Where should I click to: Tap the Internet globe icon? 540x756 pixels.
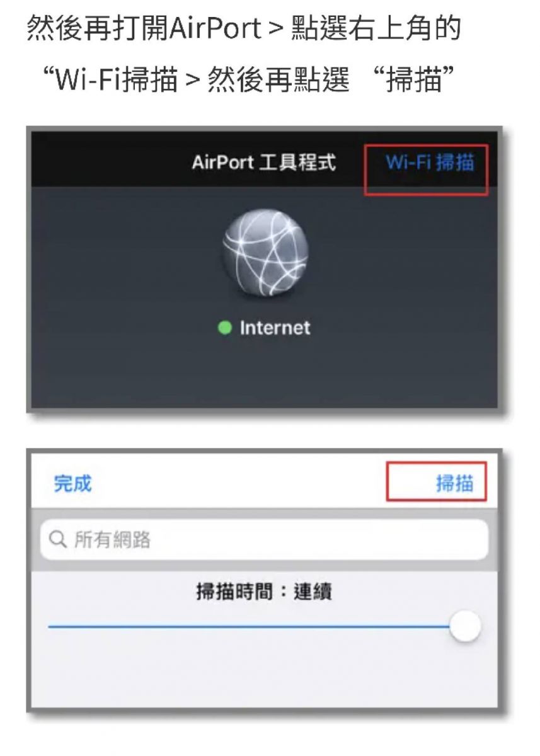coord(267,253)
